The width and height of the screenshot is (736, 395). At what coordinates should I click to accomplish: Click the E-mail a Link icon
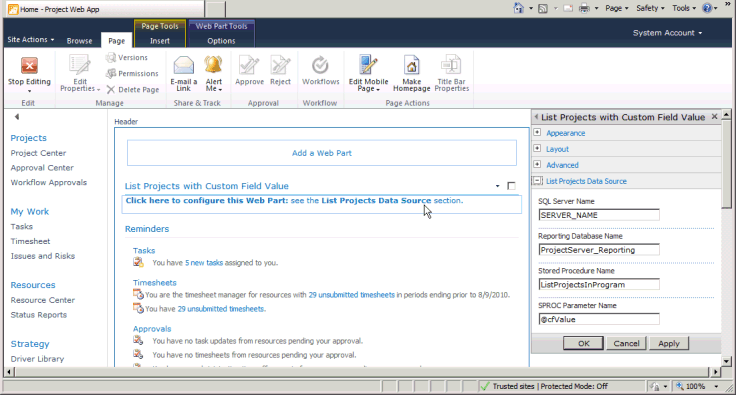click(x=184, y=65)
